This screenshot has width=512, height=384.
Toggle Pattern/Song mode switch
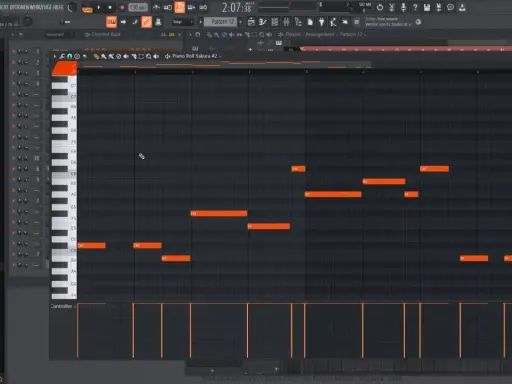coord(87,8)
